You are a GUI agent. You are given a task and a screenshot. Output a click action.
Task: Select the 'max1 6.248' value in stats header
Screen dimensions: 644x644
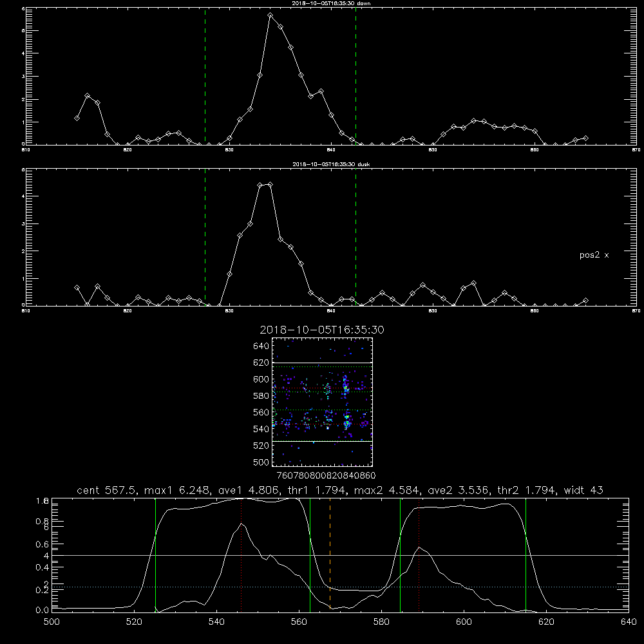point(178,490)
